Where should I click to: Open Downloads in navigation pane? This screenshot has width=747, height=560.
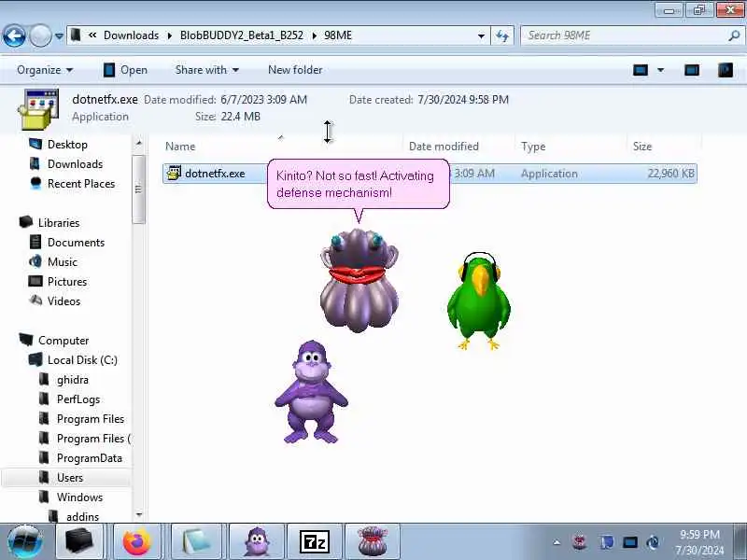click(x=75, y=164)
